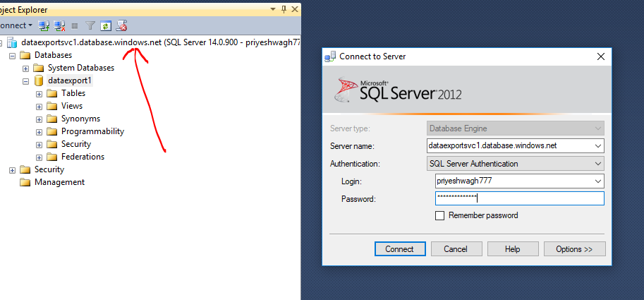Image resolution: width=644 pixels, height=300 pixels.
Task: Click the Cancel button
Action: [456, 249]
